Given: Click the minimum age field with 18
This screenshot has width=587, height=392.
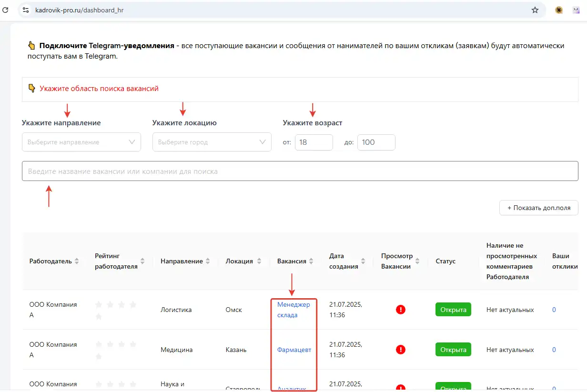Looking at the screenshot, I should click(x=314, y=142).
